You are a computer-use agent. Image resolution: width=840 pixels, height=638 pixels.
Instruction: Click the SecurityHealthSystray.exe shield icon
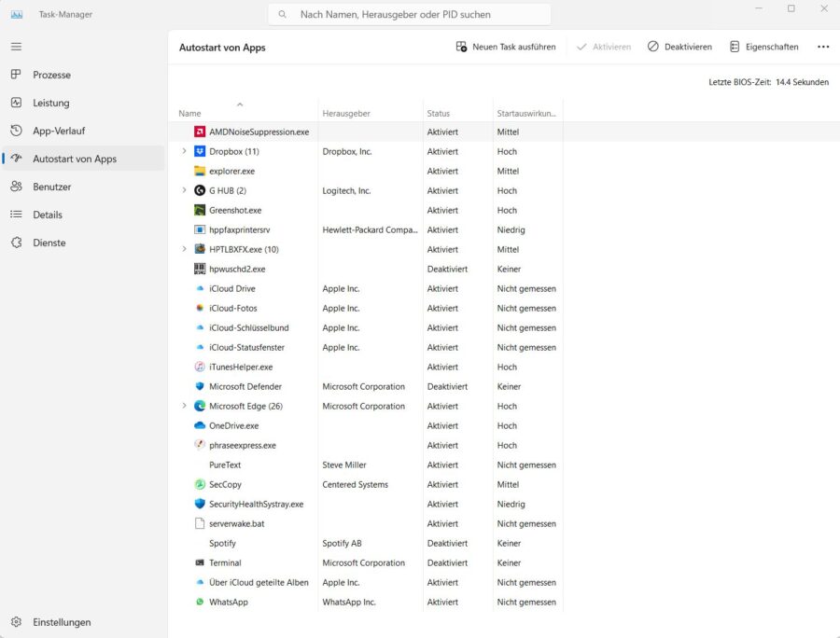click(x=200, y=504)
